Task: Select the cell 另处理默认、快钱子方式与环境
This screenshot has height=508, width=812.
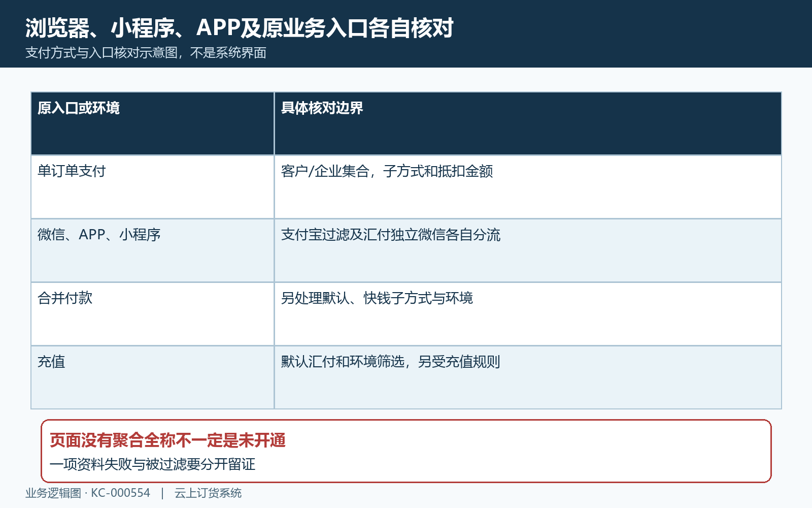Action: (528, 314)
